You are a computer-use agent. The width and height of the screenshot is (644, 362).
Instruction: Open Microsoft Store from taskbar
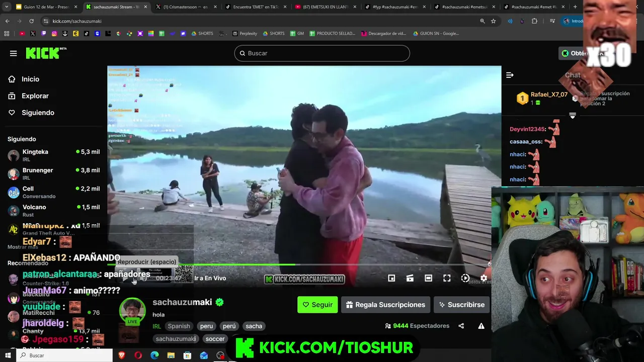point(187,355)
